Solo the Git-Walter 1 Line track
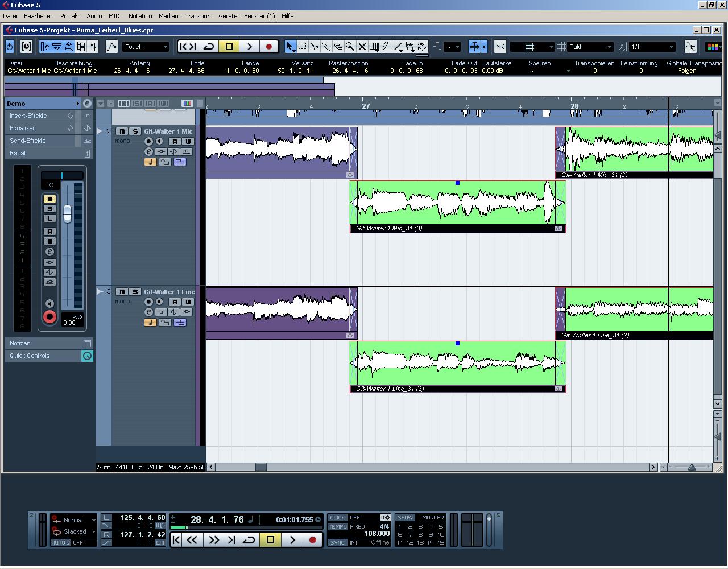 135,292
